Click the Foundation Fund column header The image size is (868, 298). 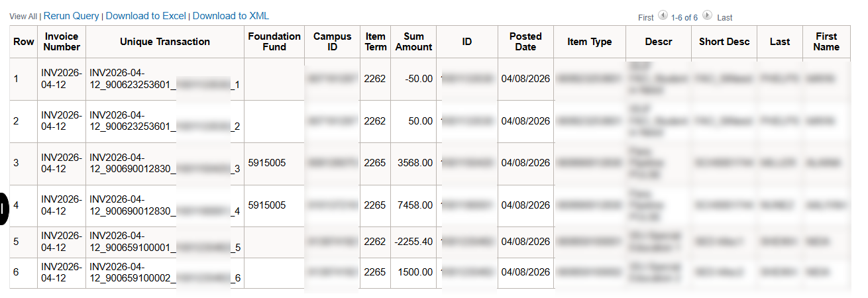[x=274, y=42]
